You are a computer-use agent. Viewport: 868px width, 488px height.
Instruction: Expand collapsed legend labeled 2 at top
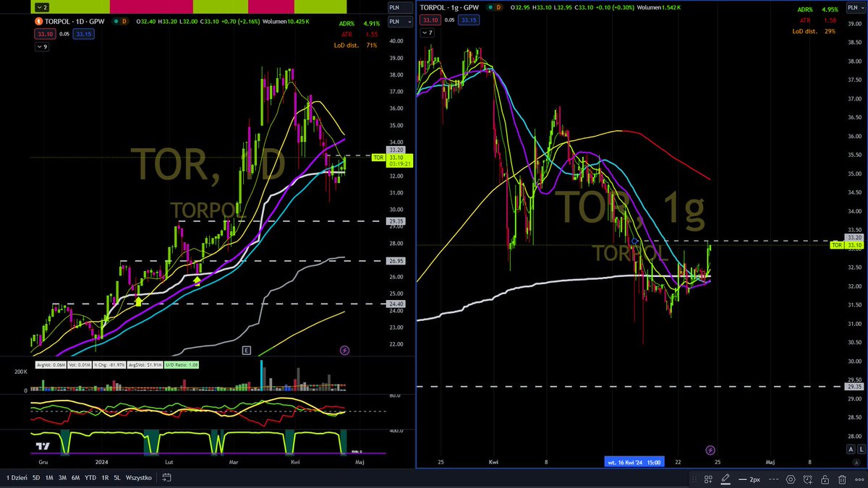point(43,7)
